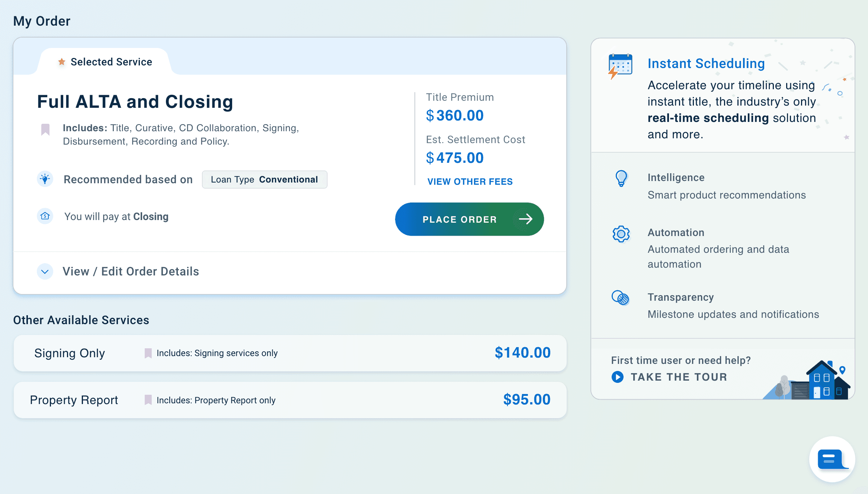Click the pay-at-closing house dollar icon

click(45, 216)
